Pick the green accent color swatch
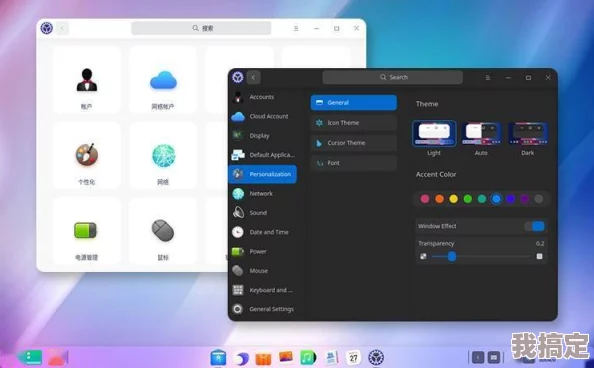 click(x=468, y=199)
